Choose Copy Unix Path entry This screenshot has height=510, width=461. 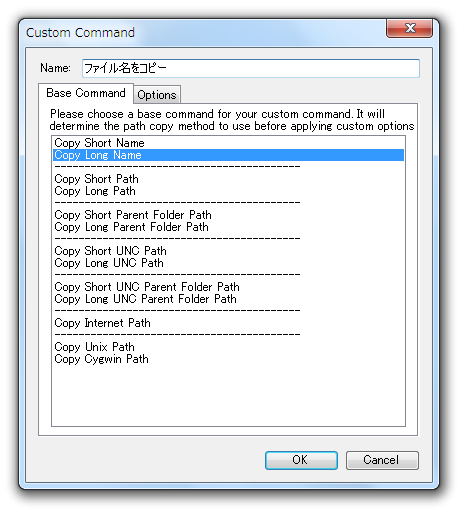pos(228,347)
